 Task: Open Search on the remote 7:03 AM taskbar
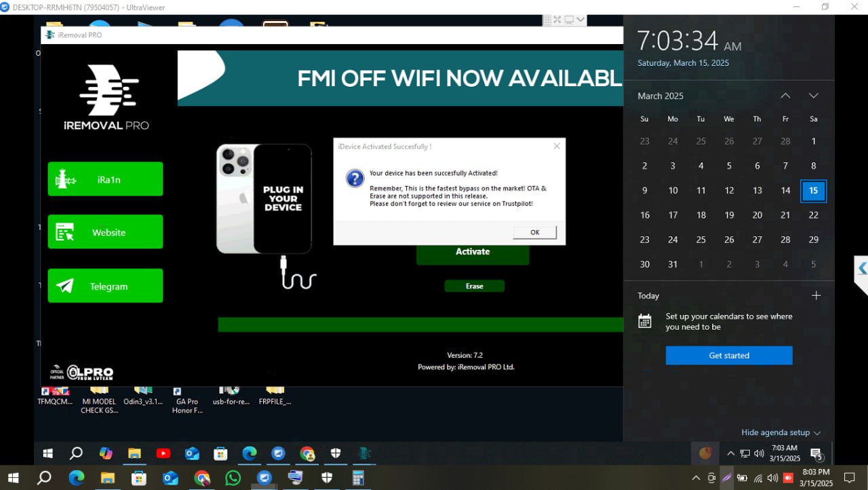(x=77, y=453)
